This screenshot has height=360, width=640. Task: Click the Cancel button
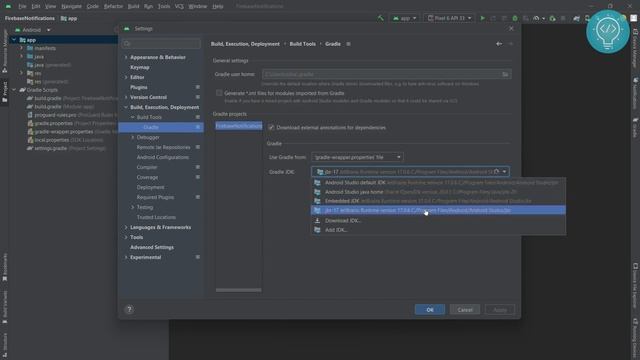pos(465,309)
